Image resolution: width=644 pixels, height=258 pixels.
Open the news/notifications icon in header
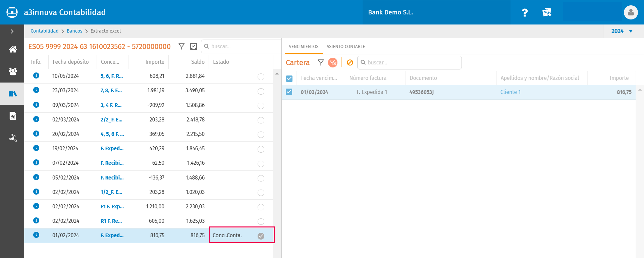tap(547, 12)
